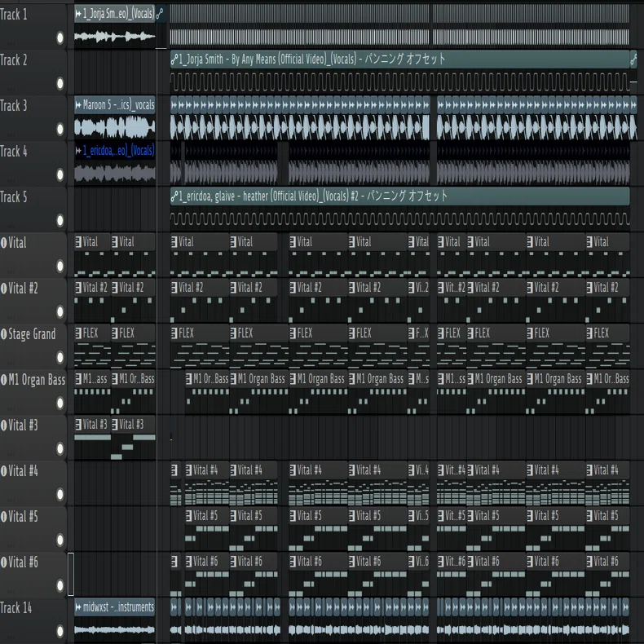
Task: Select the Track 3 header label
Action: tap(14, 105)
